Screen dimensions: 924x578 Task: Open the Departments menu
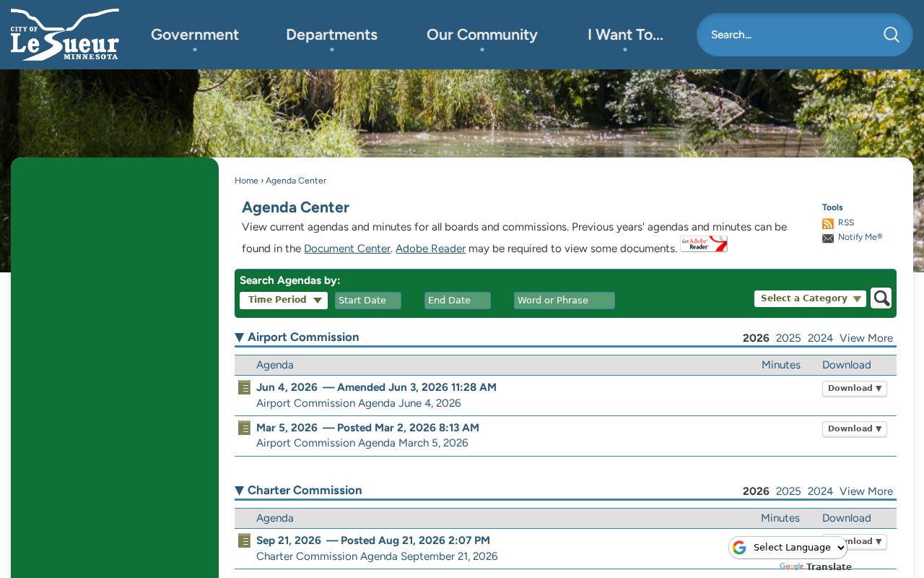(332, 35)
